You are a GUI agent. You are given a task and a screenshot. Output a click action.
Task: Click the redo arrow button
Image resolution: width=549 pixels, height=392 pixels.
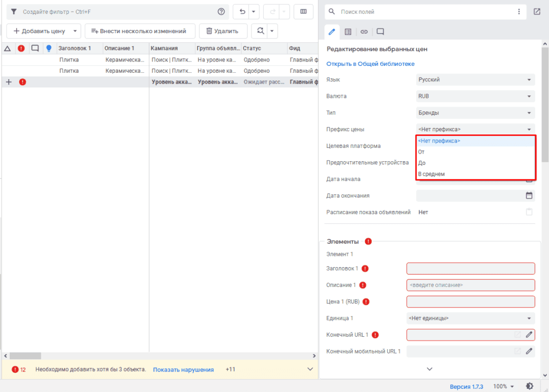point(272,12)
